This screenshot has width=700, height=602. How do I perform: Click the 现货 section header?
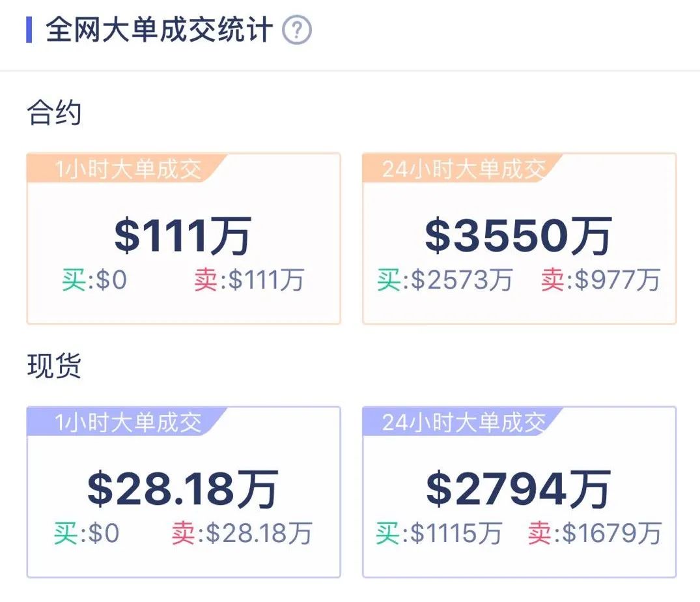point(52,366)
